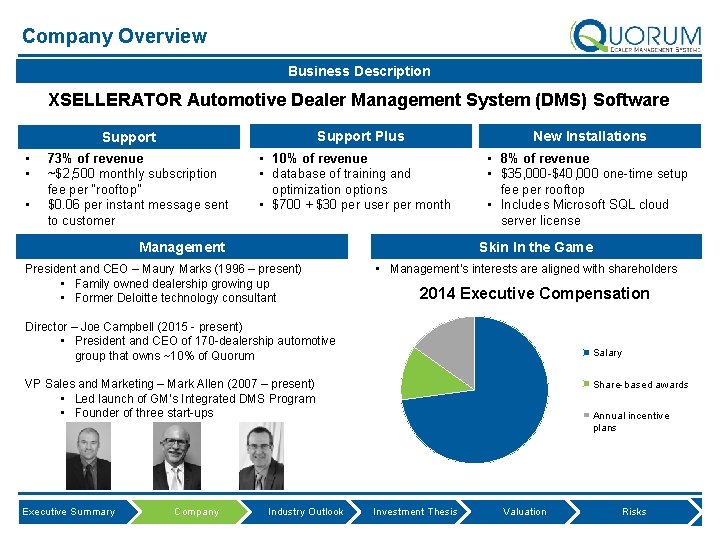Click '10% of revenue' text
720x540 pixels.
coord(320,158)
